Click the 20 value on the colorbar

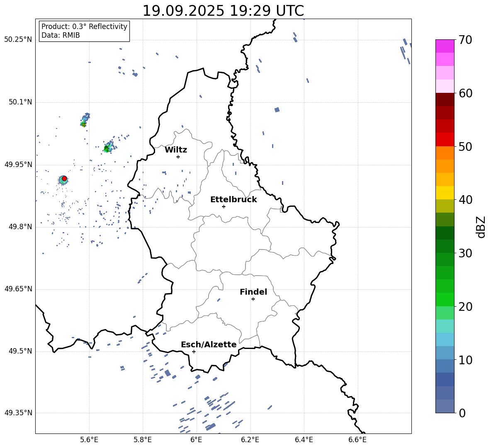[x=465, y=307]
